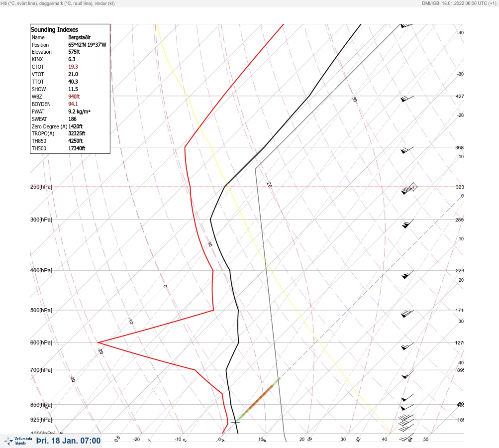
Task: Click the wind barb on the 427 height line
Action: [x=407, y=99]
